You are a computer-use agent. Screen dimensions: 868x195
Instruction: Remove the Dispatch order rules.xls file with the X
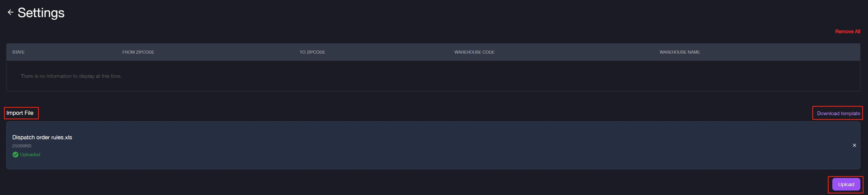(x=854, y=145)
